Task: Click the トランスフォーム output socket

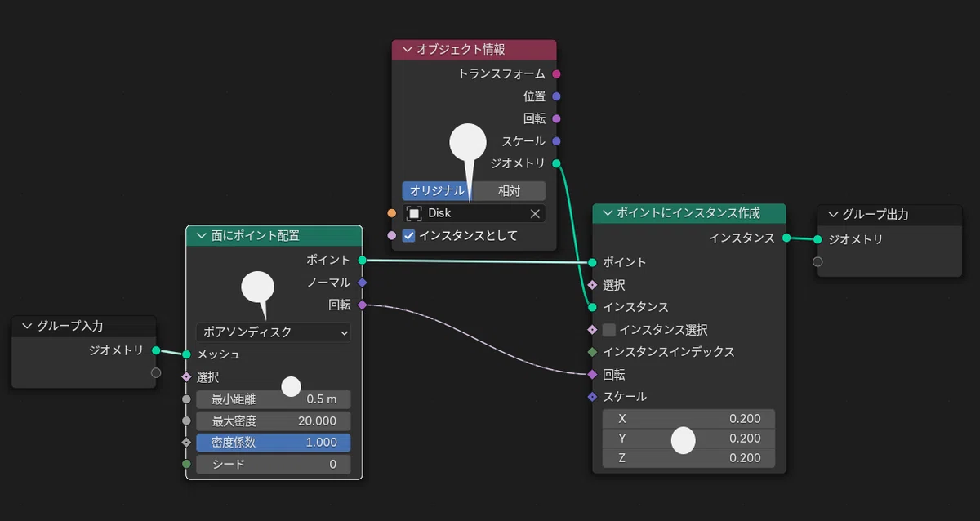Action: pyautogui.click(x=556, y=73)
